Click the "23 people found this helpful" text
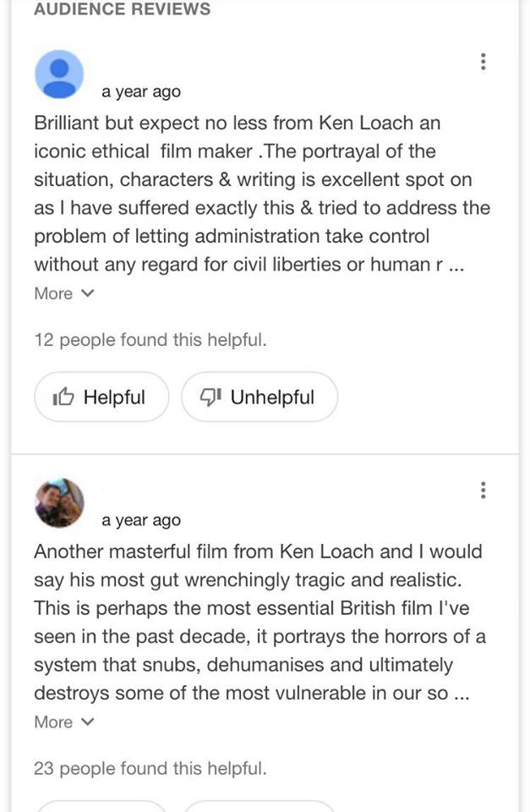 150,769
